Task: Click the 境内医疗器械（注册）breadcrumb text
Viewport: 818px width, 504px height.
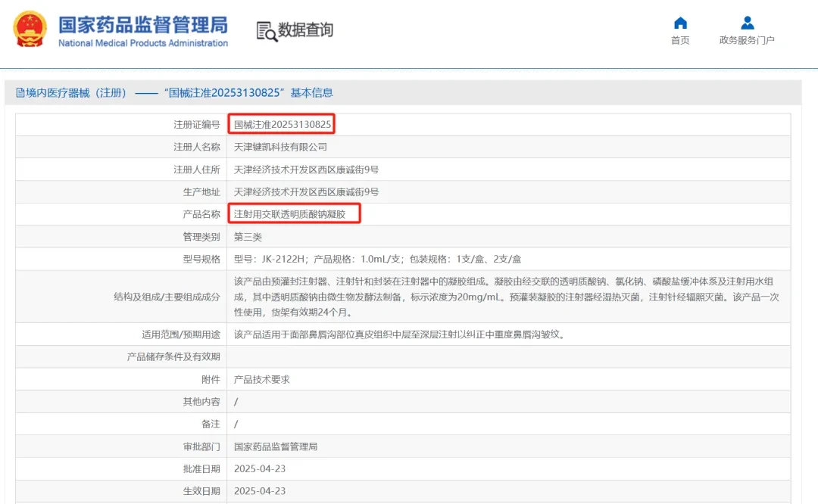Action: pos(76,93)
